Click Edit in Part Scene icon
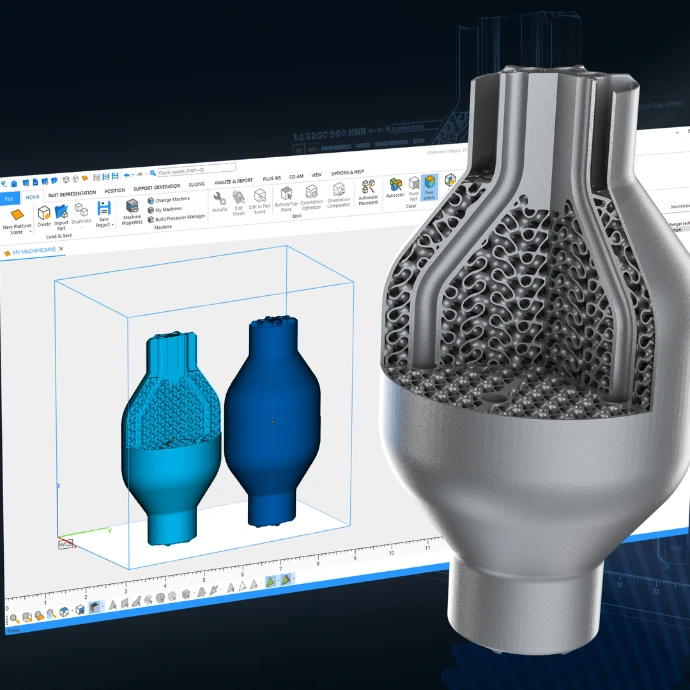The width and height of the screenshot is (690, 690). [260, 195]
